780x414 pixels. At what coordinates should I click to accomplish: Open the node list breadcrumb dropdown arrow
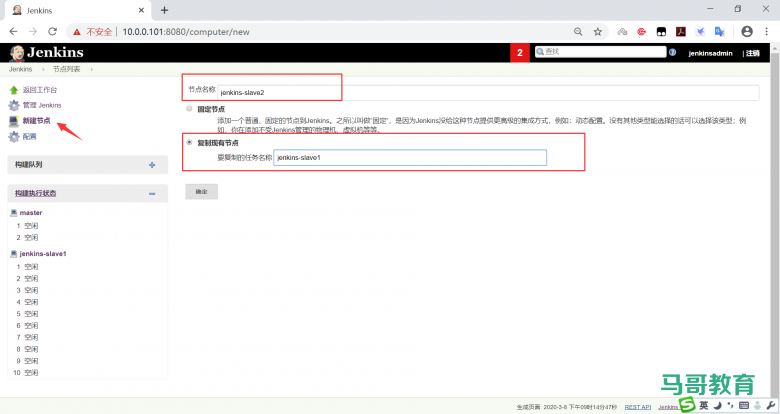pyautogui.click(x=92, y=69)
